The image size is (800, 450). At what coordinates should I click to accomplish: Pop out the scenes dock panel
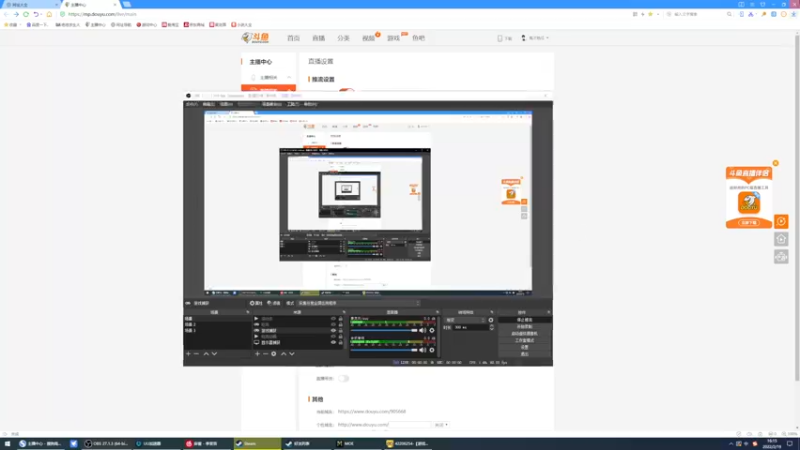click(x=247, y=312)
